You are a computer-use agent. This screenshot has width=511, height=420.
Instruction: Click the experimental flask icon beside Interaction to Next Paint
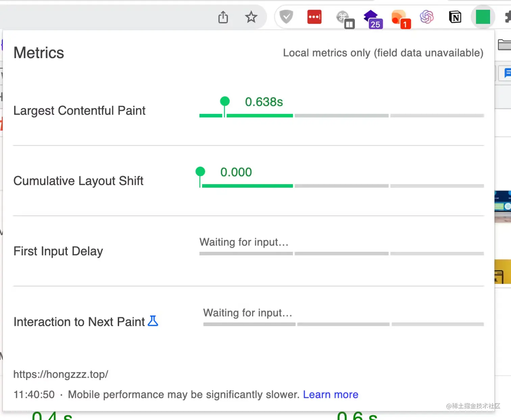[153, 321]
